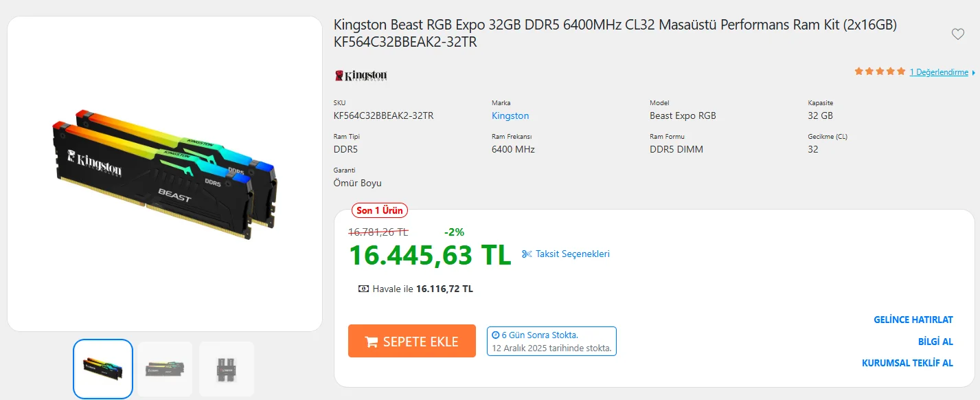Request a quote via KURUMSAL TEKLİF AL
The image size is (980, 400).
(x=907, y=363)
